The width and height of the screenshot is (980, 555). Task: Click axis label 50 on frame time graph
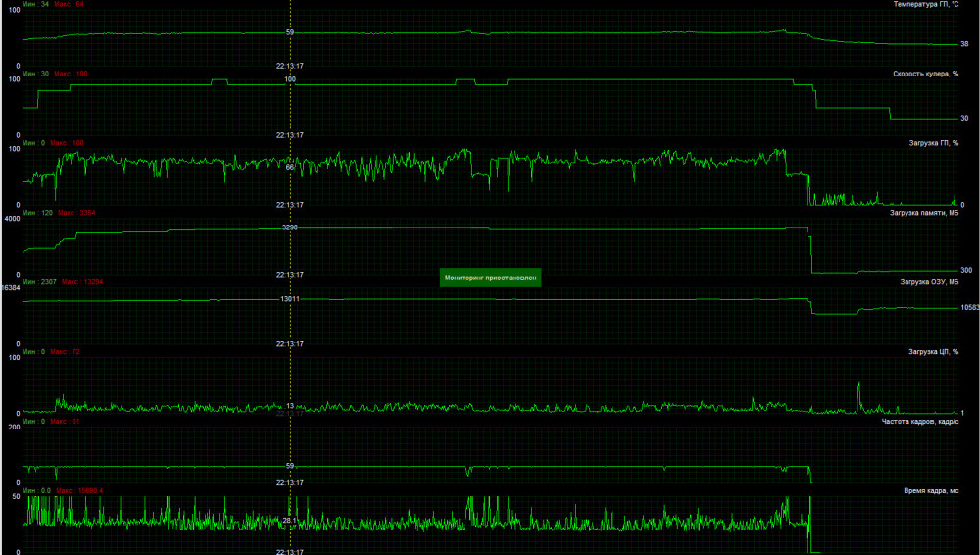pos(16,496)
